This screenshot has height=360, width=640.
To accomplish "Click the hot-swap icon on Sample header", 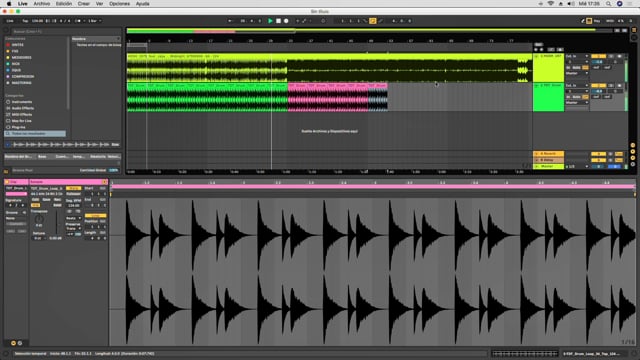I will pos(104,182).
